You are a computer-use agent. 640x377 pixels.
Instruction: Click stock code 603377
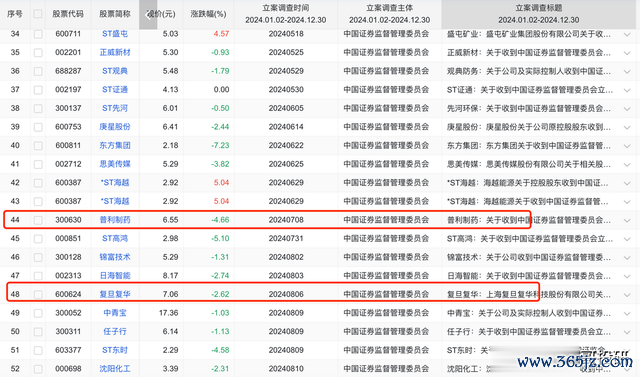(x=68, y=350)
